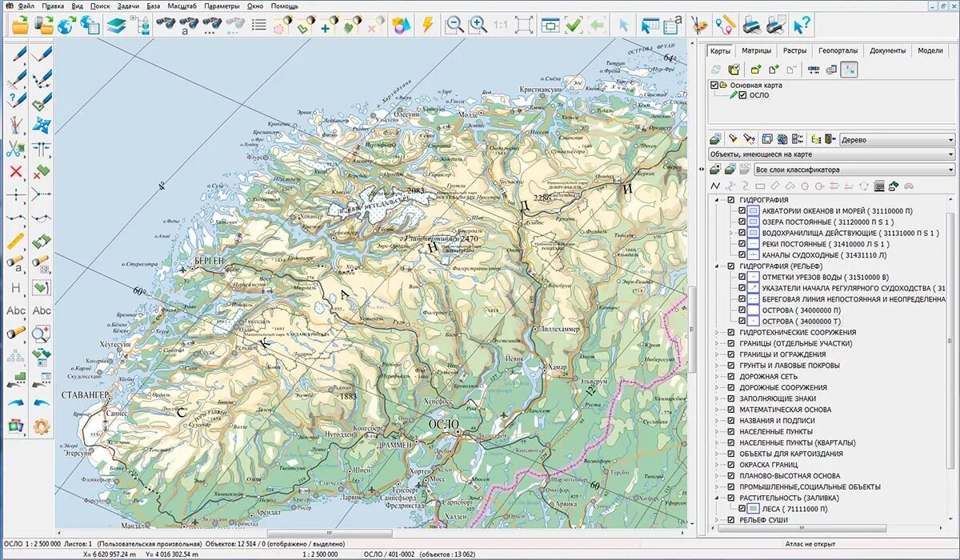Click the open map folder toolbar icon

(x=19, y=25)
